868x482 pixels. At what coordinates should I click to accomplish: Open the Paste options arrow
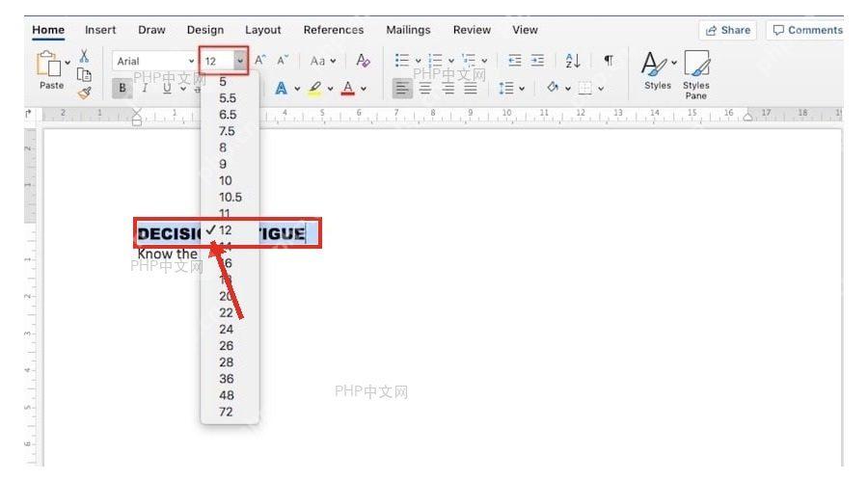(x=68, y=63)
